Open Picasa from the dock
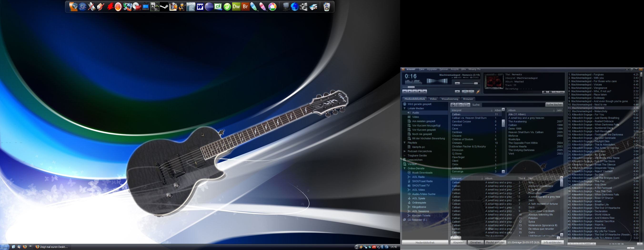 [x=272, y=7]
